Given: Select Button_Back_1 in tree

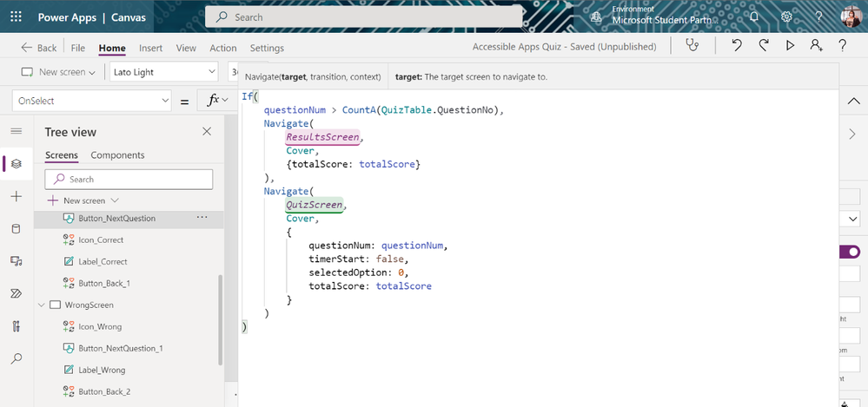Looking at the screenshot, I should (x=104, y=283).
